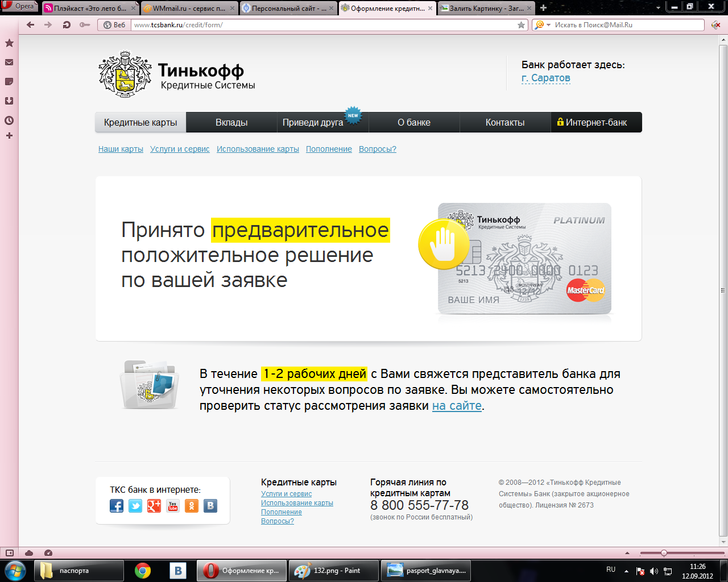Click top Пополнение link
The width and height of the screenshot is (728, 582).
[x=329, y=149]
